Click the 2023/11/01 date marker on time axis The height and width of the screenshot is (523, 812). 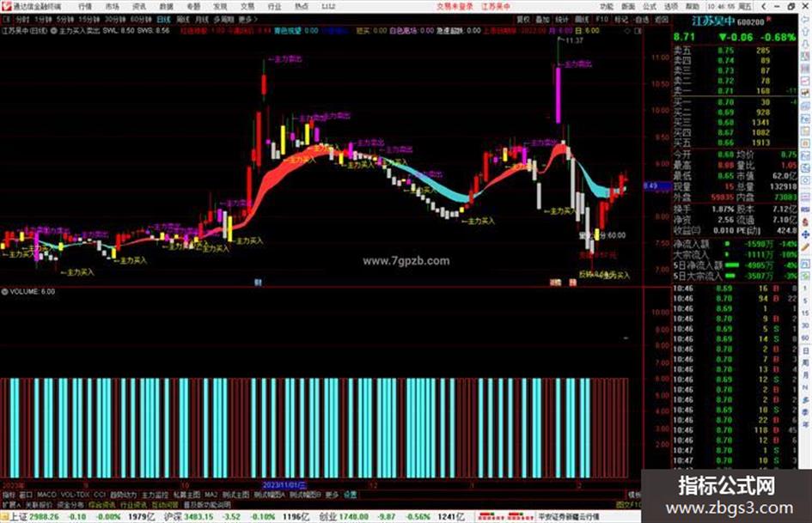click(x=284, y=486)
